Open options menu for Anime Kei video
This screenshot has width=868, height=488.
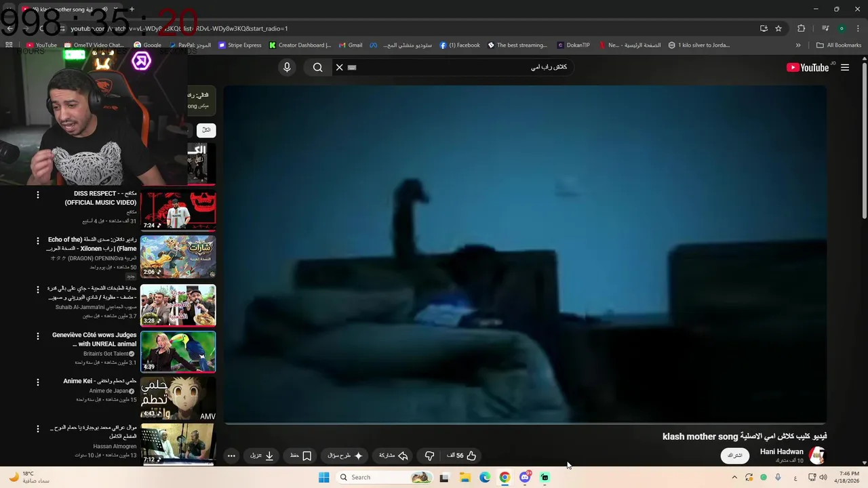click(38, 382)
